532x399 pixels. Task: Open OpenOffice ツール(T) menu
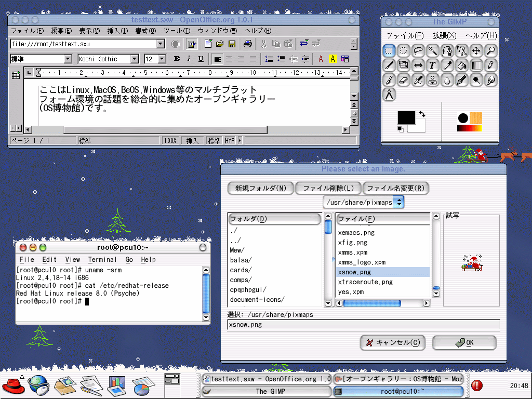[x=177, y=31]
